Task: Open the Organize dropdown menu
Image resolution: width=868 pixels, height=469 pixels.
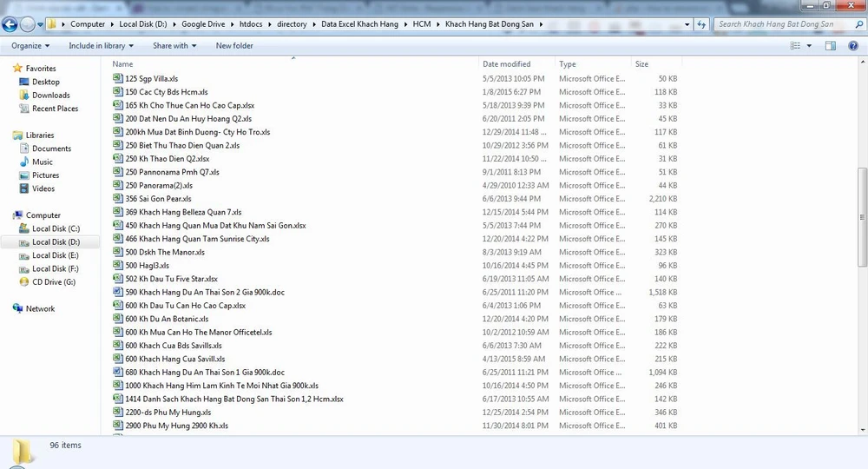Action: click(x=30, y=45)
